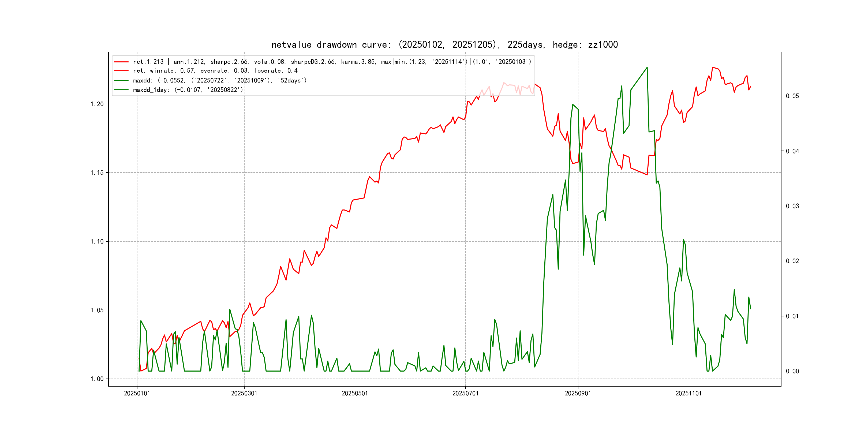Click the 1.00 left axis tick label

(x=97, y=379)
